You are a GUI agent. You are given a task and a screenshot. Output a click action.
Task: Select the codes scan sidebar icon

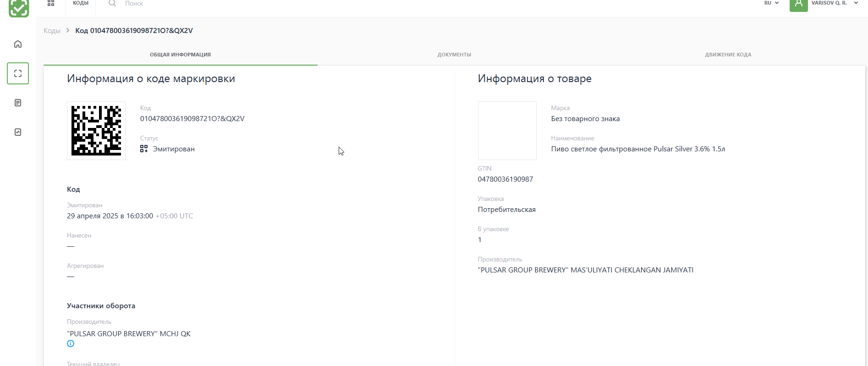click(18, 73)
